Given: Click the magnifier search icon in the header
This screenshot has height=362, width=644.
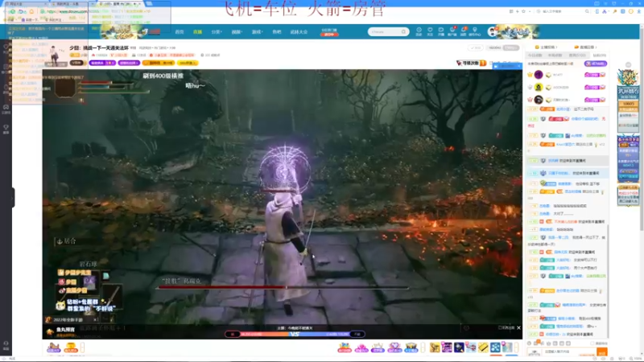Looking at the screenshot, I should coord(404,31).
